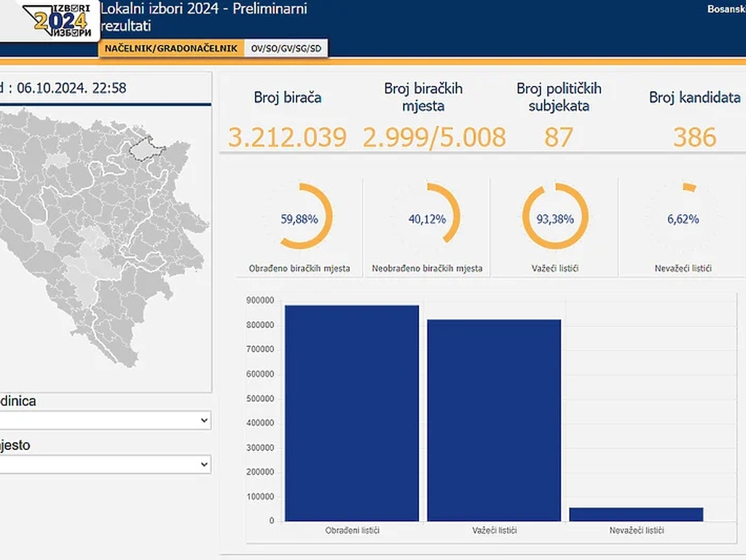Click the Broj kandidata value 386
This screenshot has height=560, width=746.
coord(694,137)
